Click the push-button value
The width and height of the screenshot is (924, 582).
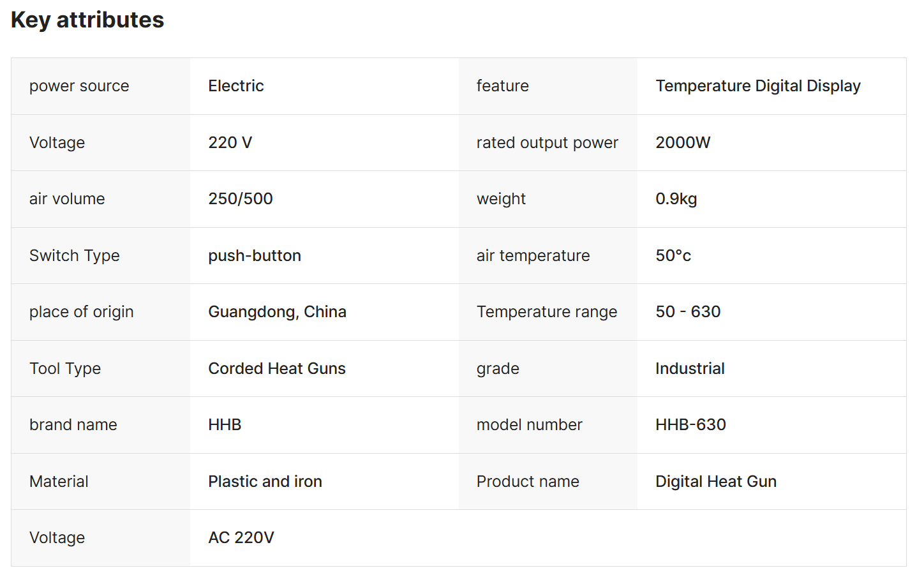click(255, 255)
